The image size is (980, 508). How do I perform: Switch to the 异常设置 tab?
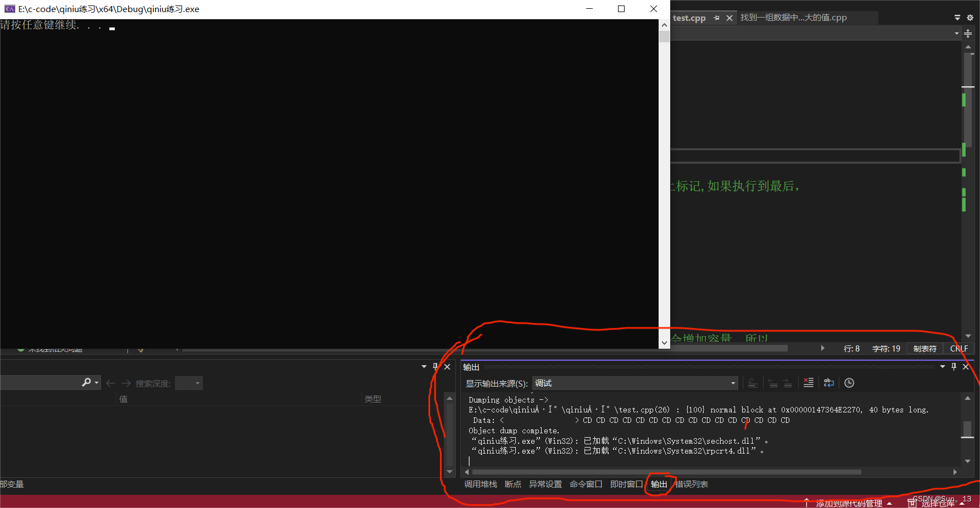pyautogui.click(x=545, y=484)
